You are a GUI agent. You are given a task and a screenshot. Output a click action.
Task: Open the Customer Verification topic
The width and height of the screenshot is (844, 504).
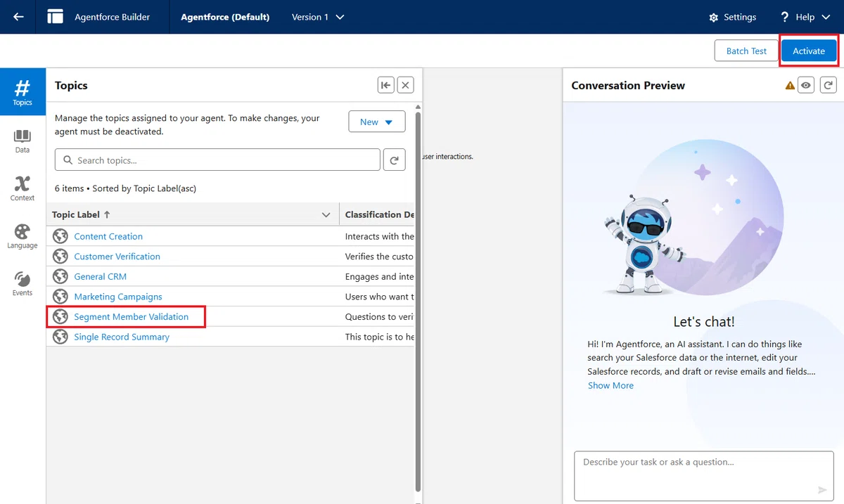pos(117,257)
